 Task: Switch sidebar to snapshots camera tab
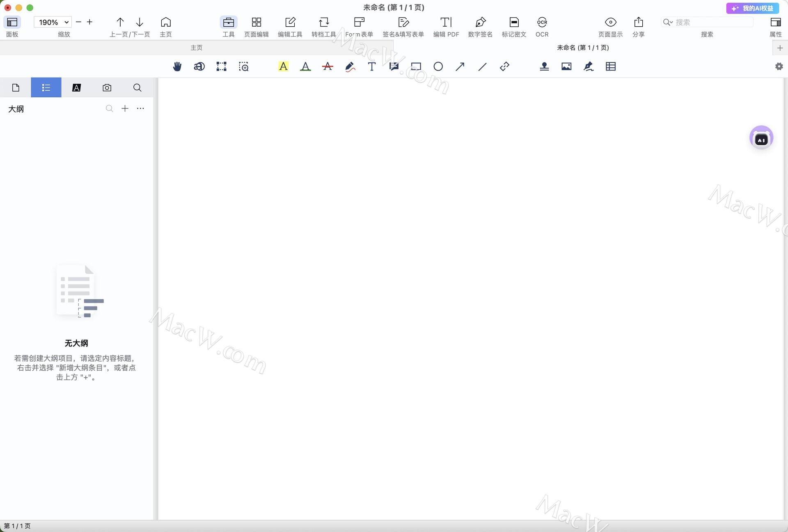pyautogui.click(x=107, y=87)
